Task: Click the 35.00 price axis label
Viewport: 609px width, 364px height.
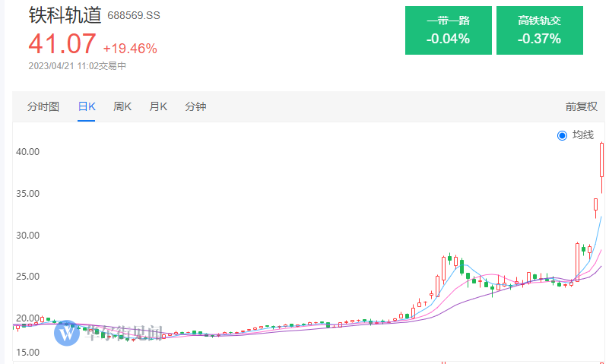Action: tap(27, 194)
